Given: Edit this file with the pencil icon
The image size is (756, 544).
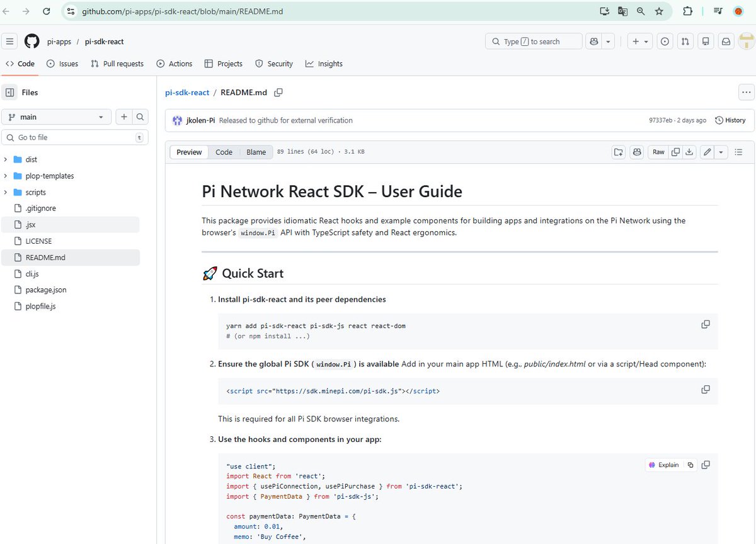Looking at the screenshot, I should coord(707,152).
